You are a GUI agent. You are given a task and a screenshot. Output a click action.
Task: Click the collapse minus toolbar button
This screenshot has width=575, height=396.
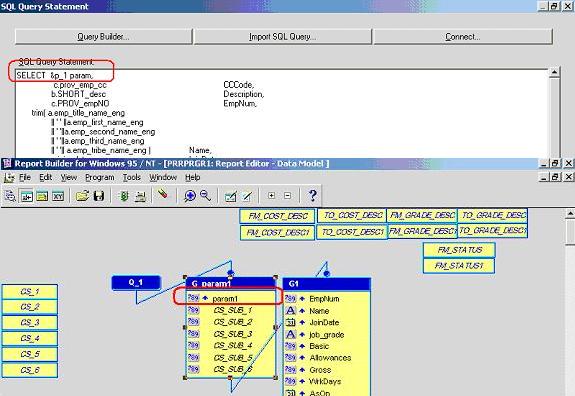coord(288,195)
